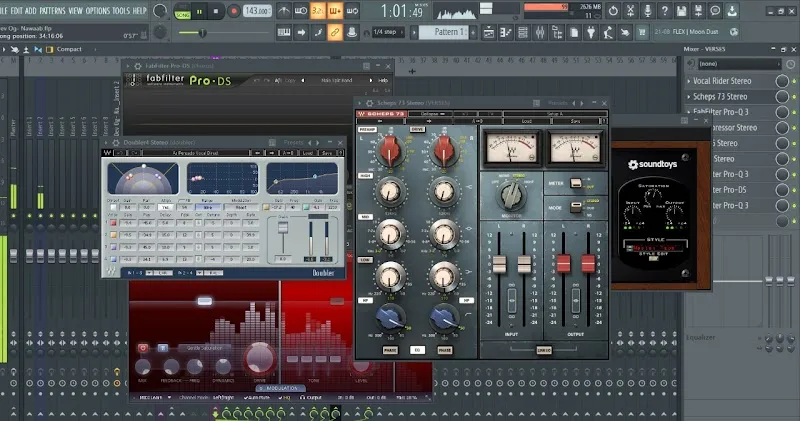Adjust the Vocal Rider Stereo mix knob
Image resolution: width=800 pixels, height=421 pixels.
coord(782,81)
